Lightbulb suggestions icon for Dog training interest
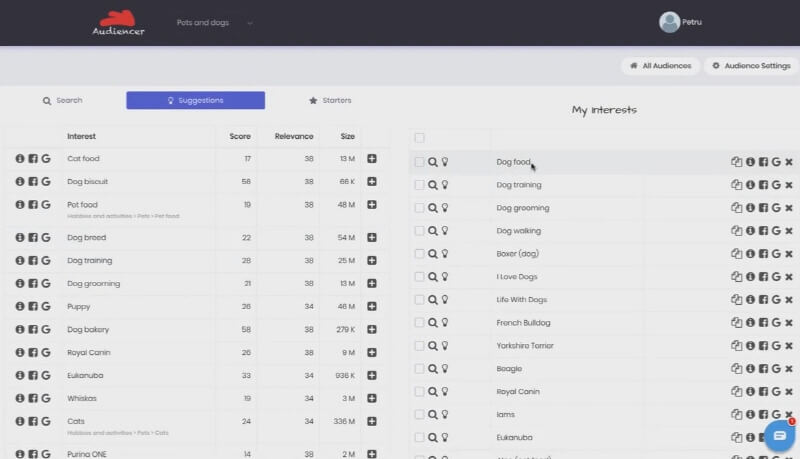 [x=445, y=185]
